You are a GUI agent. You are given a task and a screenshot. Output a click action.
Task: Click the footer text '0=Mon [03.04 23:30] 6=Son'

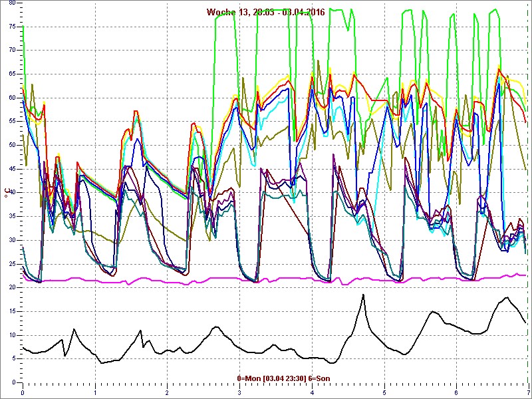coord(283,378)
